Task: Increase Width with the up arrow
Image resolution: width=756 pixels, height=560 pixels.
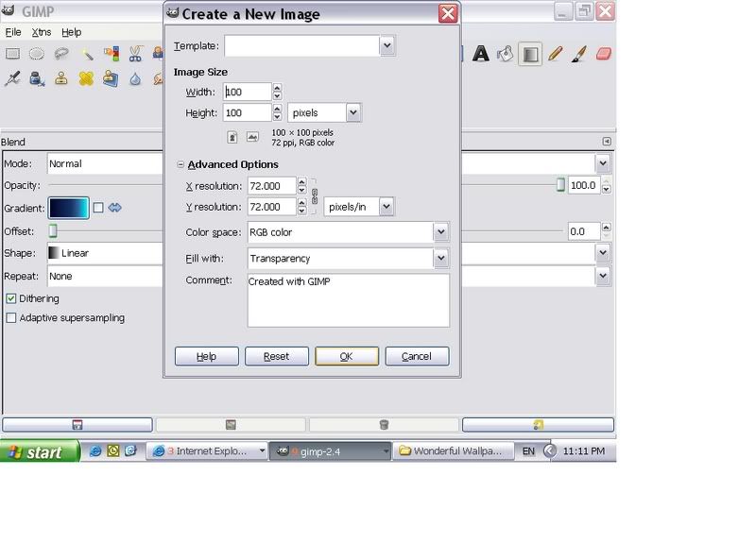Action: click(x=277, y=88)
